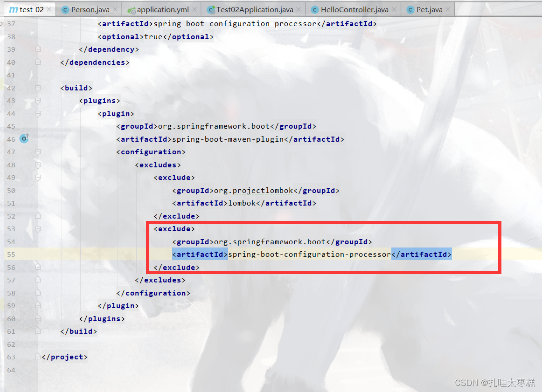Click fold end marker on line 52
Image resolution: width=542 pixels, height=392 pixels.
click(x=38, y=216)
